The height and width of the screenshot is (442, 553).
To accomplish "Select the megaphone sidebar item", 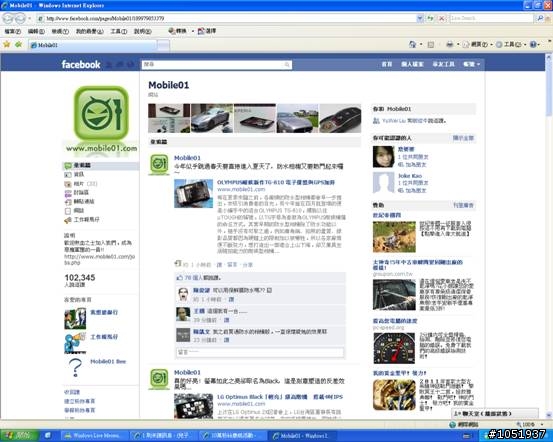I will click(82, 219).
